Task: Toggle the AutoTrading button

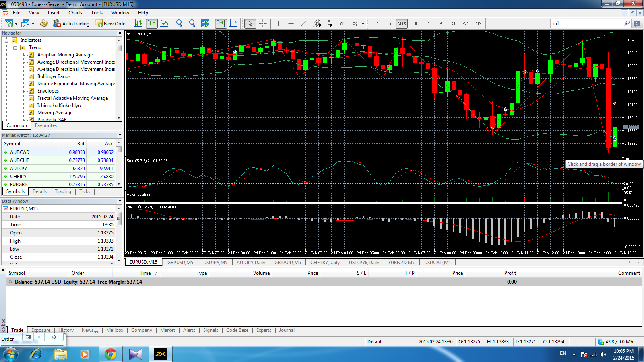Action: click(71, 23)
